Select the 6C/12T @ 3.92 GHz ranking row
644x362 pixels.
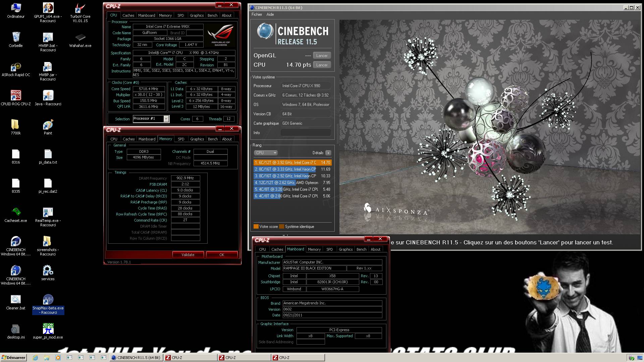coord(292,163)
